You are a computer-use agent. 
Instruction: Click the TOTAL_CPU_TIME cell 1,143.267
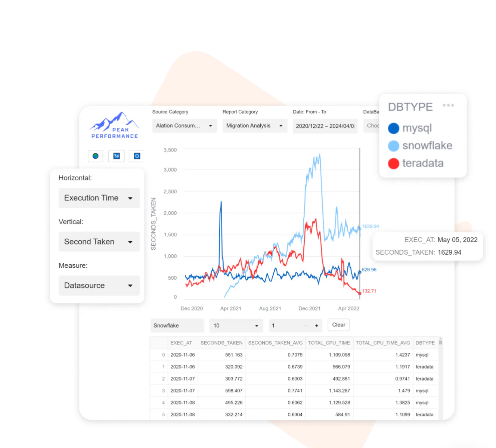[x=329, y=391]
